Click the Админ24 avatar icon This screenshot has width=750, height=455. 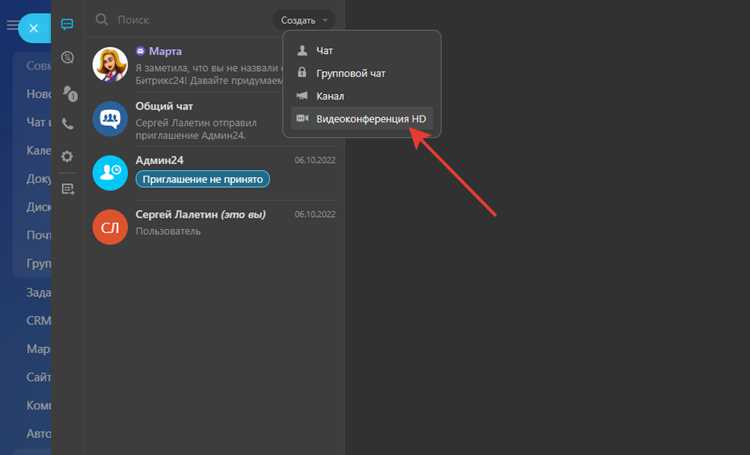110,173
